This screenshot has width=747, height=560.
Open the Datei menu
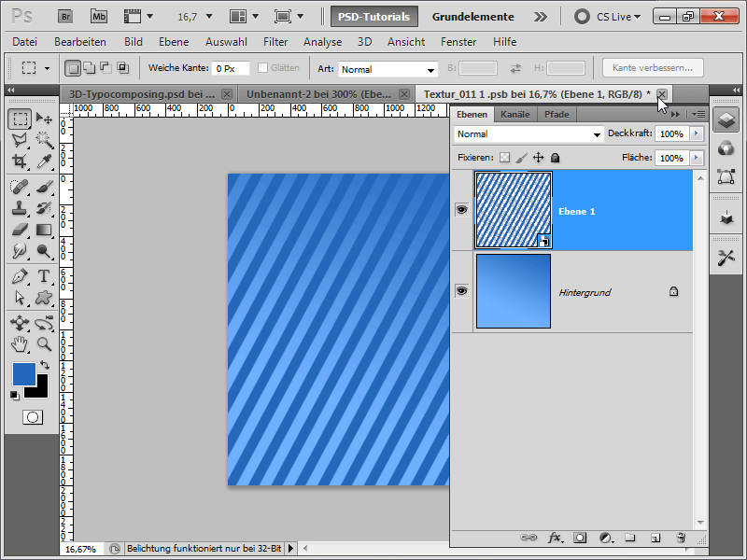25,42
